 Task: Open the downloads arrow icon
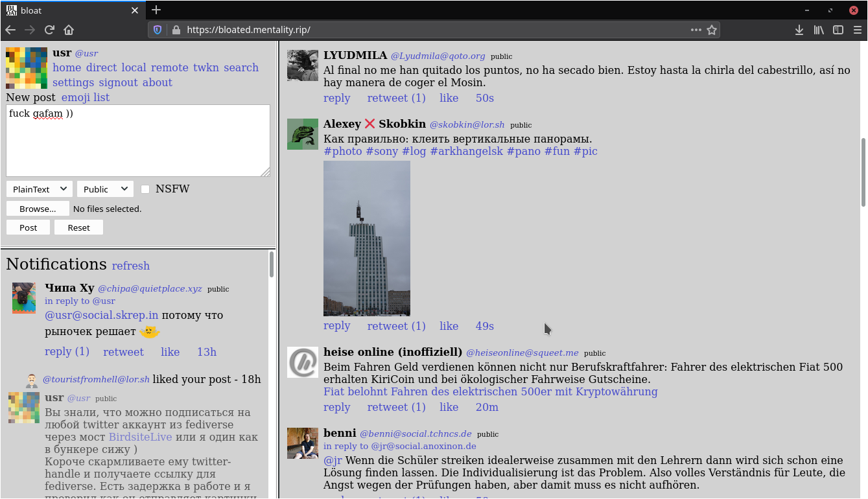coord(799,30)
